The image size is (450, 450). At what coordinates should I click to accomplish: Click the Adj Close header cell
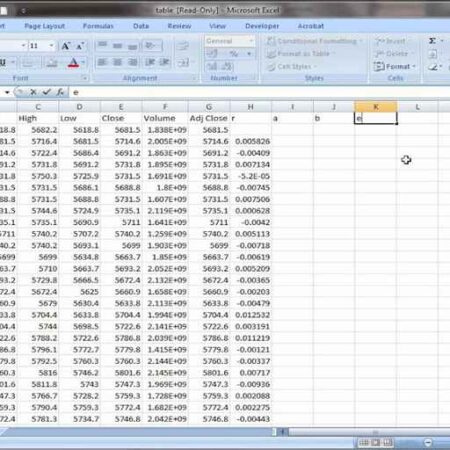point(209,118)
